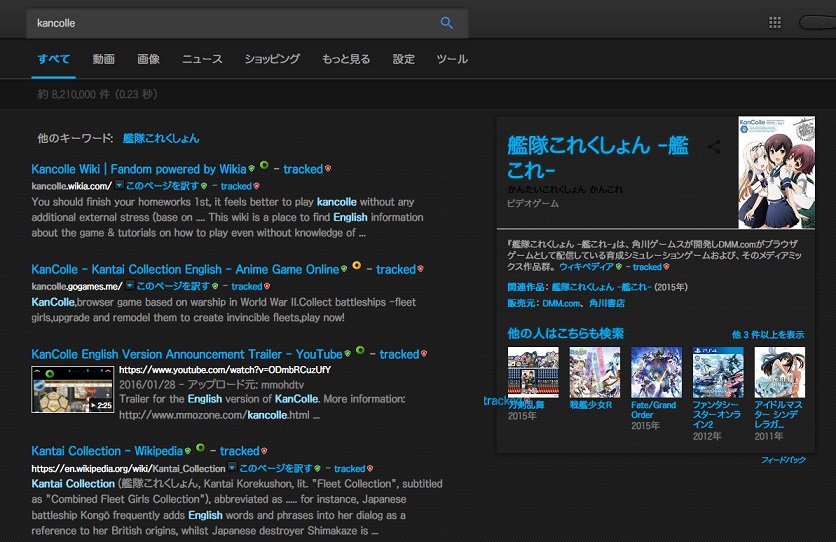836x542 pixels.
Task: Open the アイドルマスター シンデレラガ... thumbnail
Action: click(779, 373)
